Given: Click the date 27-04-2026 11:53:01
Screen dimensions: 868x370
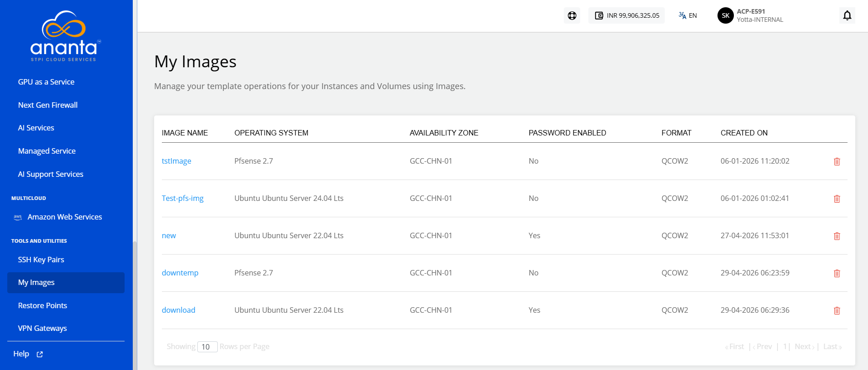Looking at the screenshot, I should (x=755, y=235).
